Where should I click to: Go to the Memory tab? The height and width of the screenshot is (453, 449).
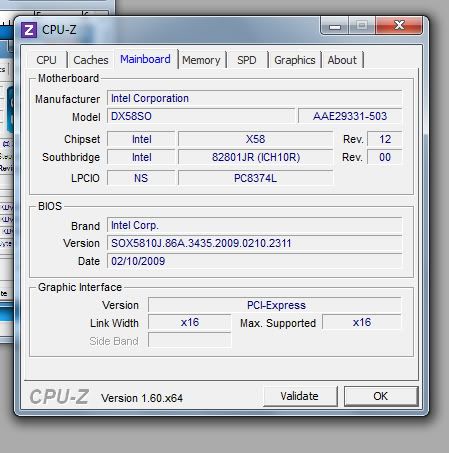(x=201, y=60)
